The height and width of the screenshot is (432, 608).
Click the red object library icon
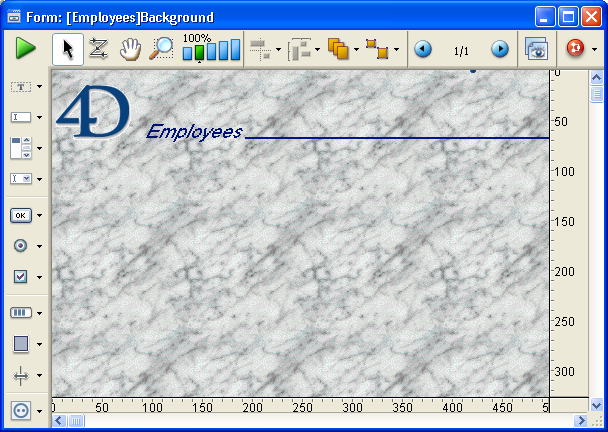coord(575,48)
